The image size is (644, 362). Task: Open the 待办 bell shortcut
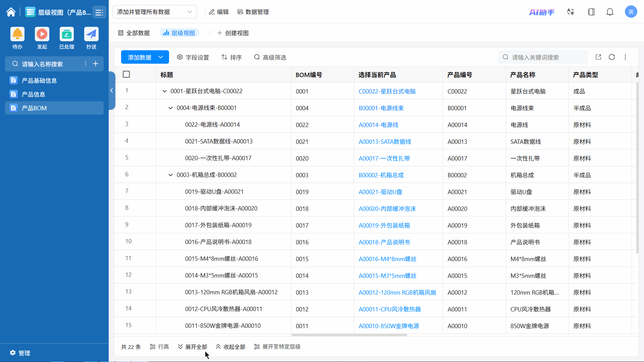(x=17, y=34)
